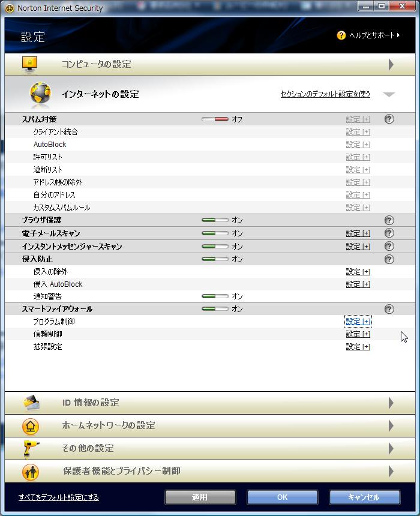Screen dimensions: 420x516
Task: Click the 保護者機能 family icon
Action: click(30, 472)
